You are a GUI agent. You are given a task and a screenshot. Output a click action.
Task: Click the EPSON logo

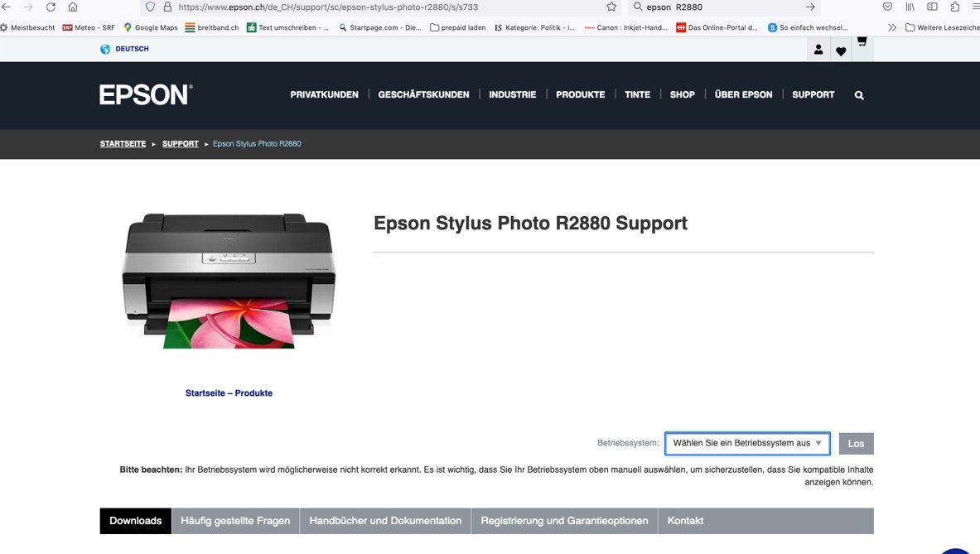146,95
